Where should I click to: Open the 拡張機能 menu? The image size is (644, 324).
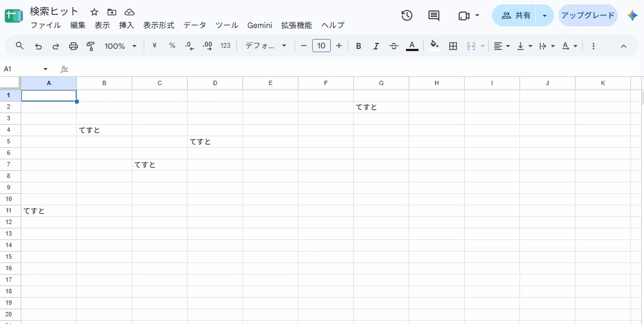point(297,25)
